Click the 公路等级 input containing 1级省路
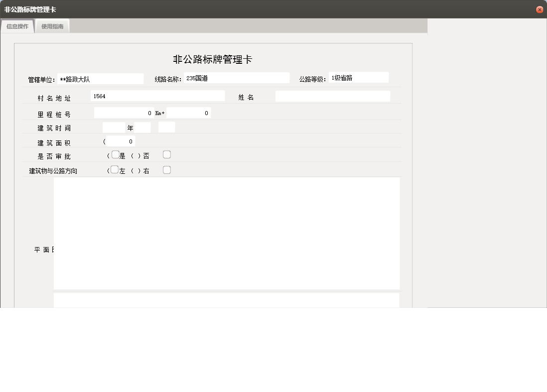547x392 pixels. (x=358, y=77)
